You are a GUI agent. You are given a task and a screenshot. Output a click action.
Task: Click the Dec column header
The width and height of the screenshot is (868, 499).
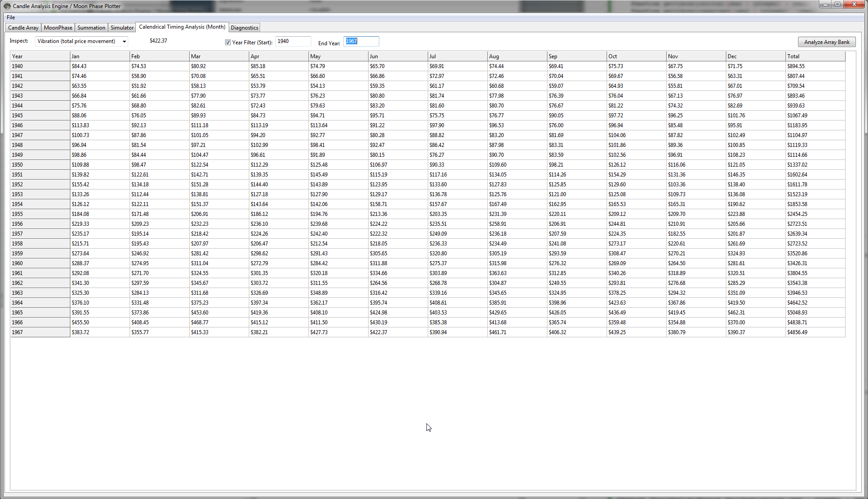click(755, 56)
